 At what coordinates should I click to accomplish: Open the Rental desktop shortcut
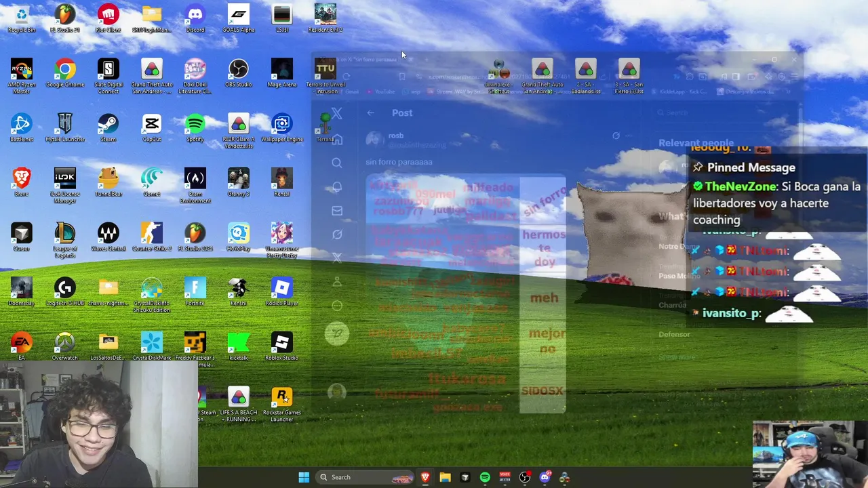[282, 183]
